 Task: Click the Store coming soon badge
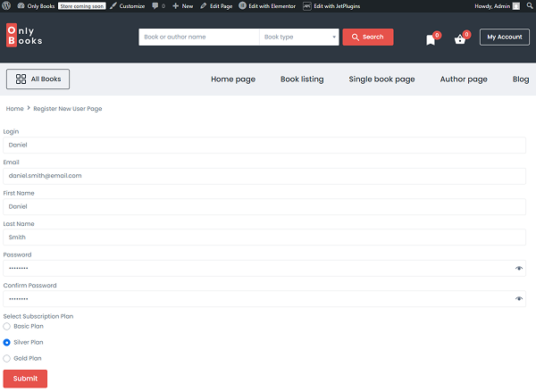coord(81,6)
